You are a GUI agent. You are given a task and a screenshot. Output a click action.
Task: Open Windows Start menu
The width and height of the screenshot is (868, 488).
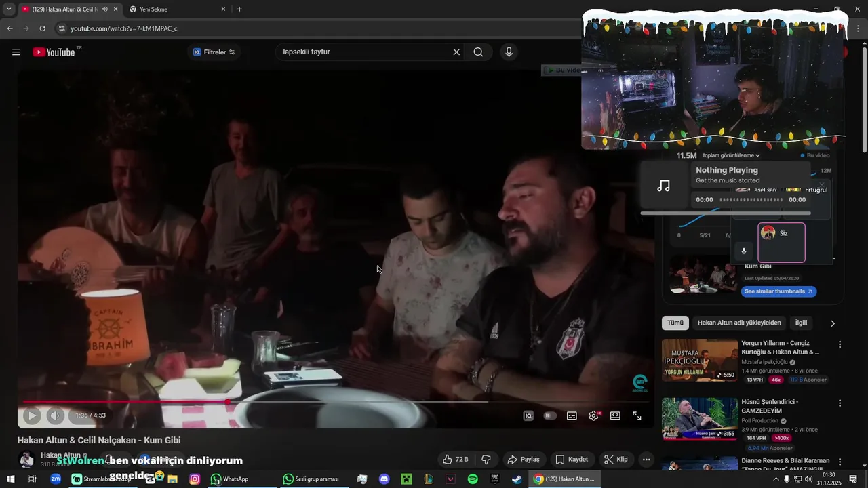pyautogui.click(x=11, y=479)
